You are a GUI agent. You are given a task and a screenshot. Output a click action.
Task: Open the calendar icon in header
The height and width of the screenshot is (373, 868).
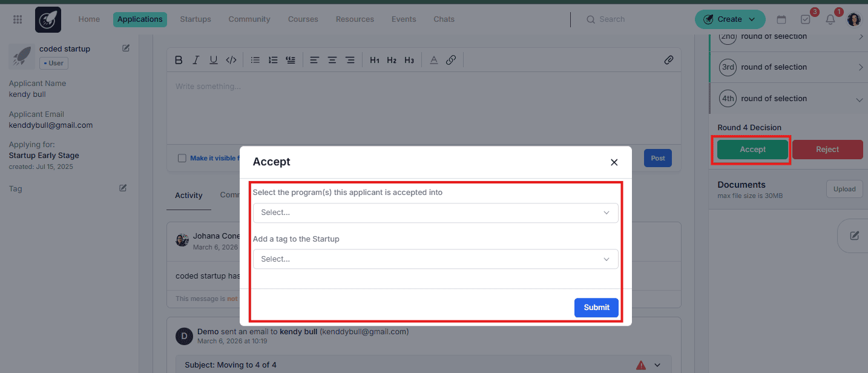click(781, 19)
